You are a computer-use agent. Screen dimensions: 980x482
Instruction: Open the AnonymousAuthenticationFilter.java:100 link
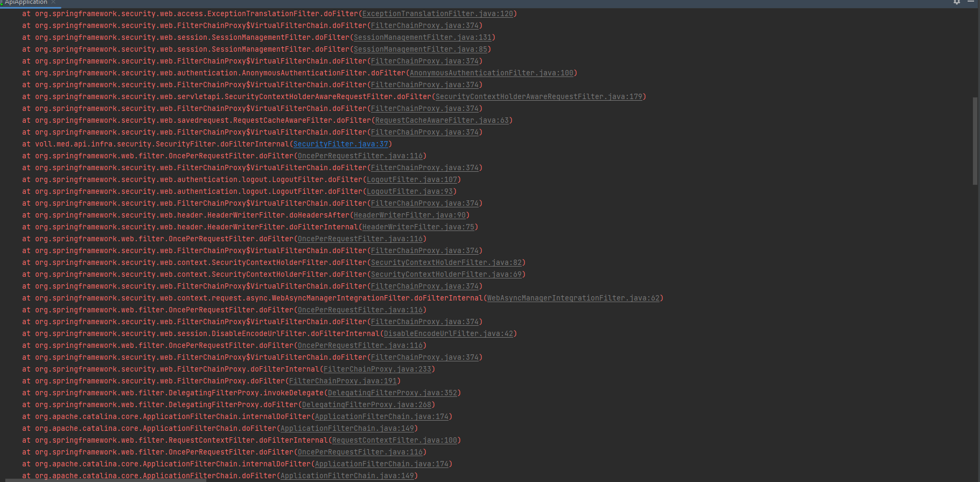492,73
